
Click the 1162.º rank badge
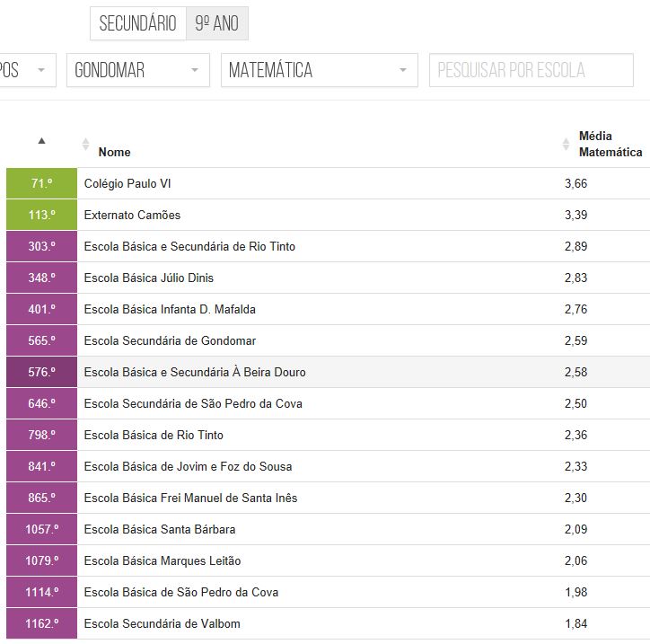pyautogui.click(x=41, y=623)
